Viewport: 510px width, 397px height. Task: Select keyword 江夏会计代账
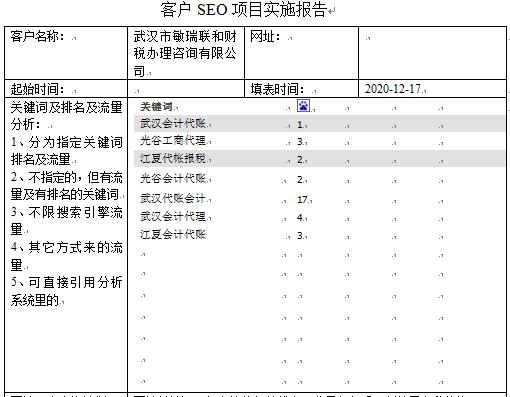click(173, 235)
